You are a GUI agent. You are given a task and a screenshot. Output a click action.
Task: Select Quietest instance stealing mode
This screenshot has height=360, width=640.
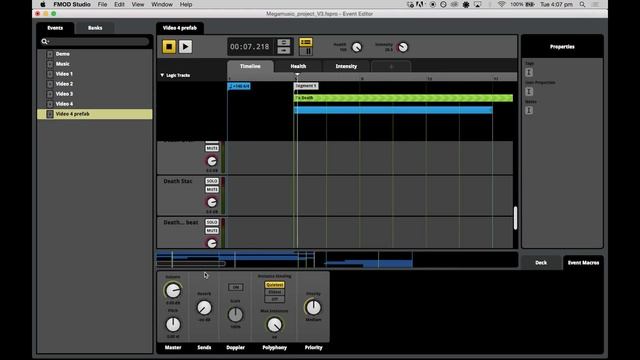click(x=275, y=285)
